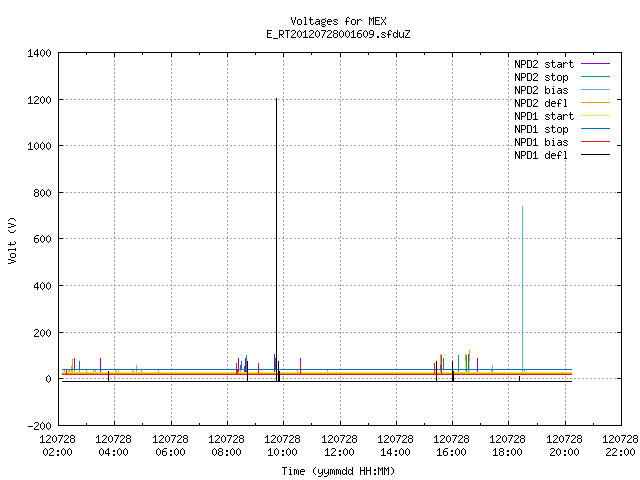Click the 08:00 x-axis tick label

click(227, 453)
